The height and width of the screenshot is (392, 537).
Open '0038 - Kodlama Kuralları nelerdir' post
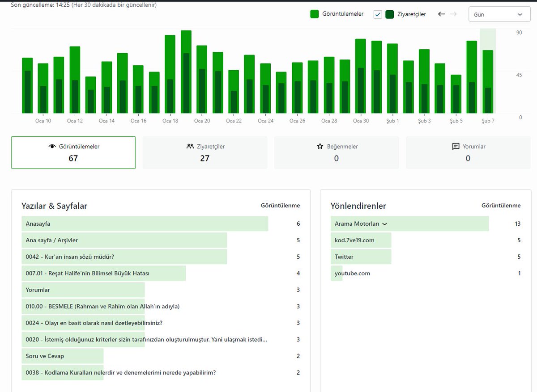click(161, 373)
